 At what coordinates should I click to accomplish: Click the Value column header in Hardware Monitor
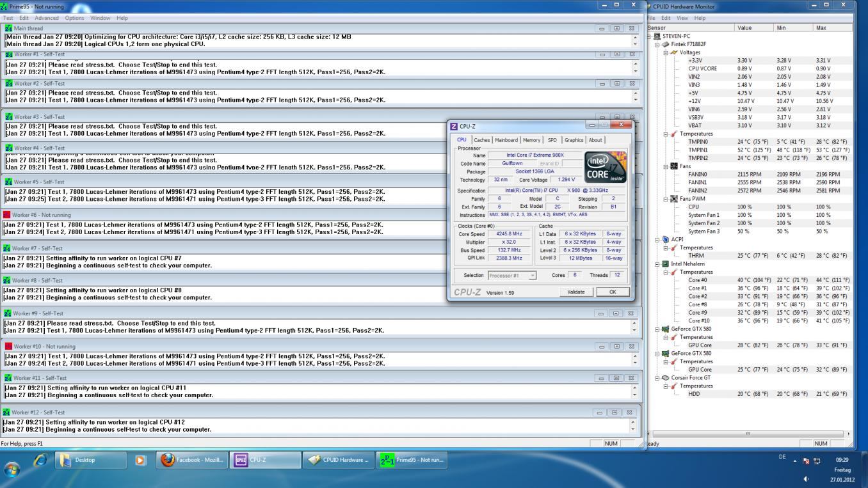755,28
